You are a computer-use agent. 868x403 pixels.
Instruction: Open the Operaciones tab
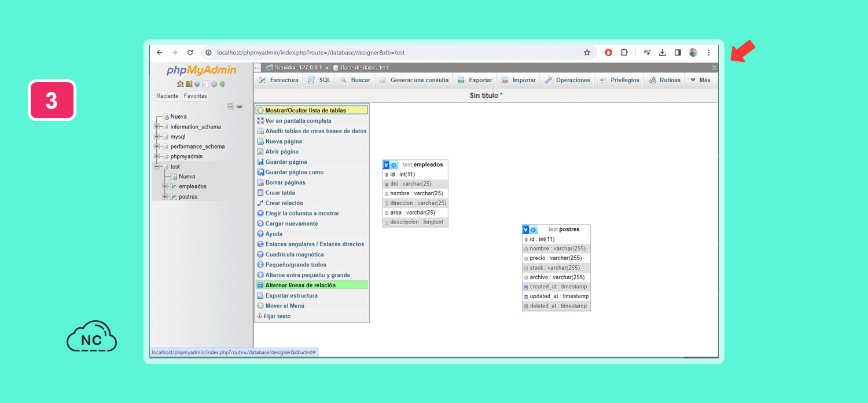pyautogui.click(x=567, y=80)
